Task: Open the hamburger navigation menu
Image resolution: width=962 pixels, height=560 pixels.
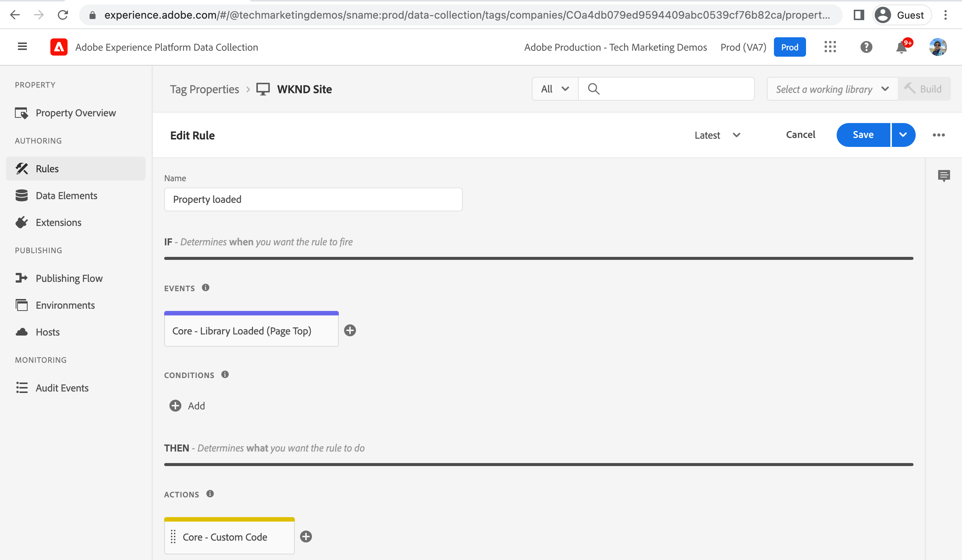Action: click(x=22, y=47)
